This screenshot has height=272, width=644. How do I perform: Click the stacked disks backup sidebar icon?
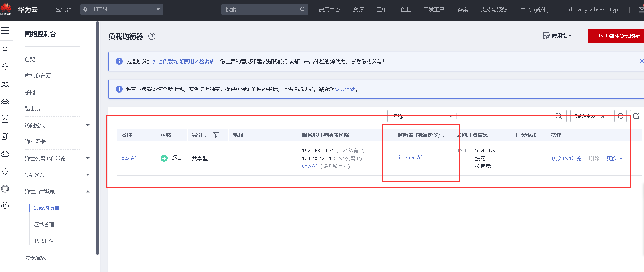(x=5, y=136)
